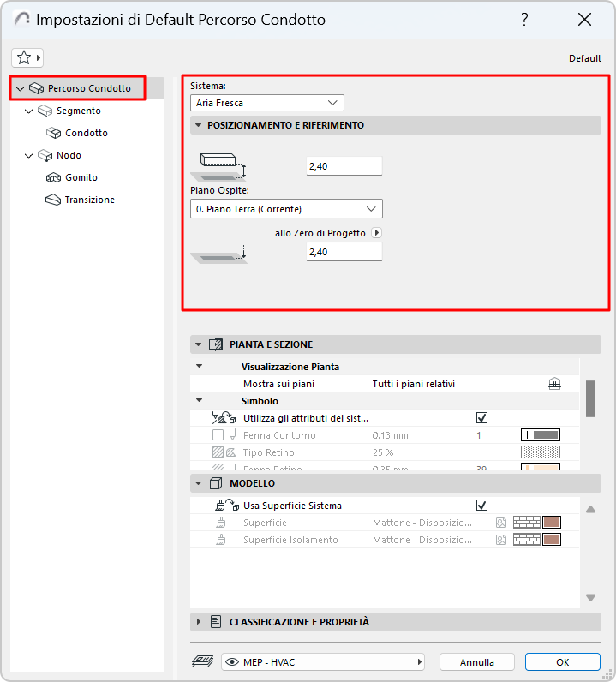This screenshot has width=616, height=682.
Task: Click the show-on-stories house icon
Action: pyautogui.click(x=554, y=384)
